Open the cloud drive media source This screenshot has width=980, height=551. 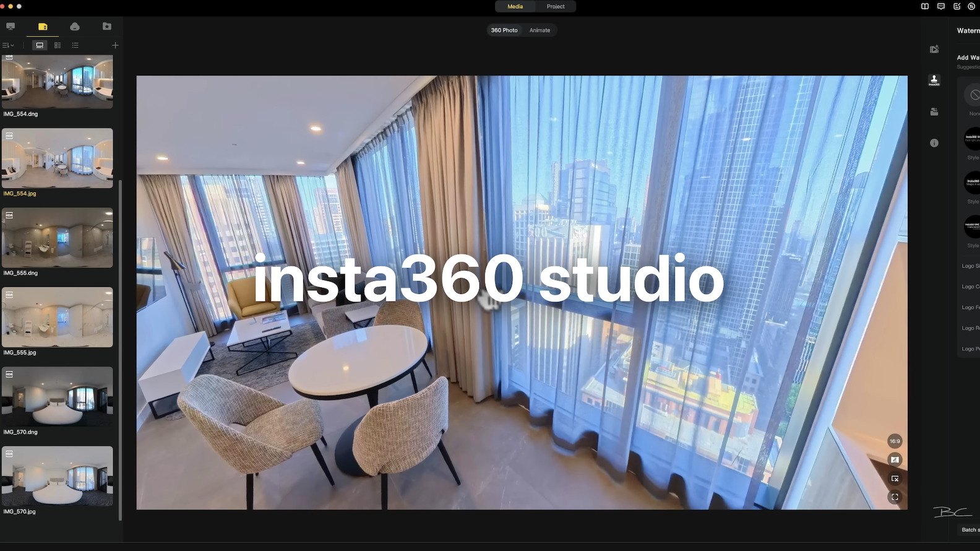[75, 27]
